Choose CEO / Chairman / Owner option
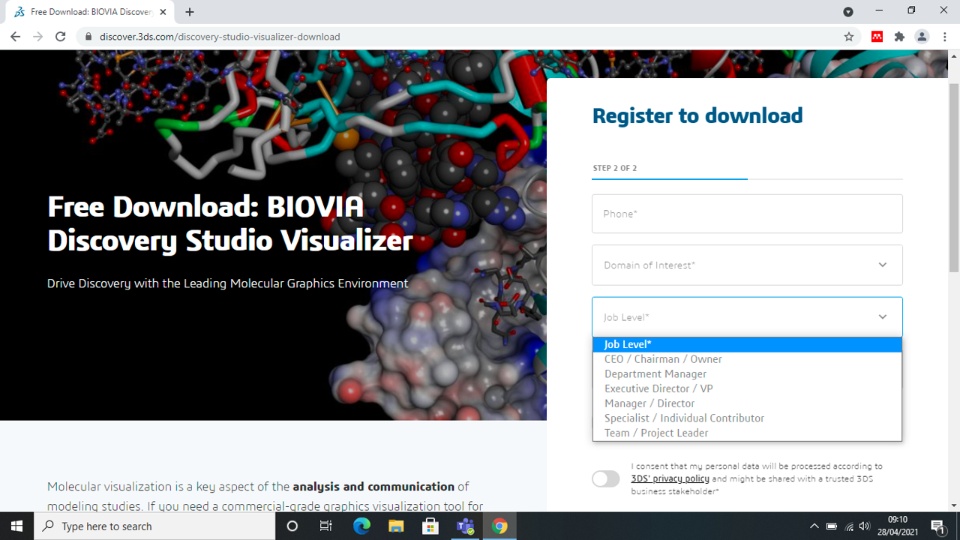Image resolution: width=960 pixels, height=540 pixels. coord(747,359)
